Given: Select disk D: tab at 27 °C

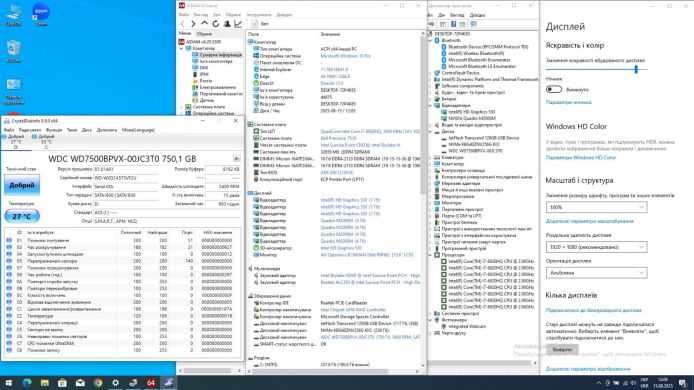Looking at the screenshot, I should pyautogui.click(x=15, y=141).
